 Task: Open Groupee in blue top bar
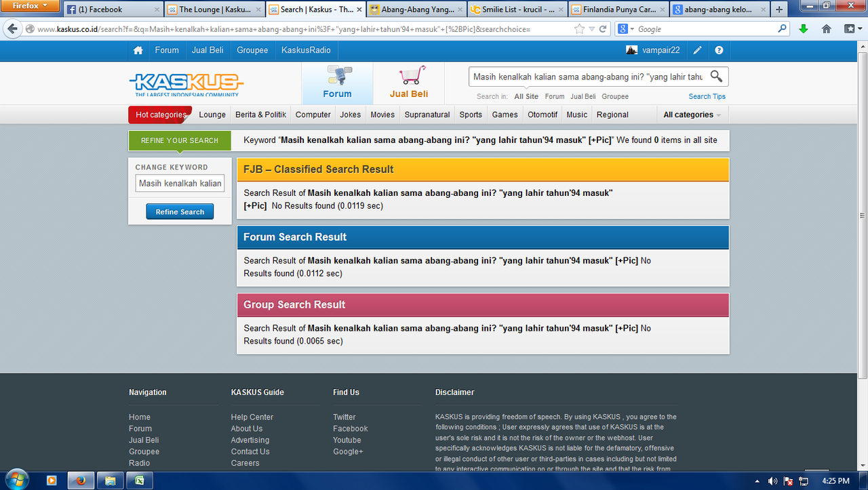252,50
